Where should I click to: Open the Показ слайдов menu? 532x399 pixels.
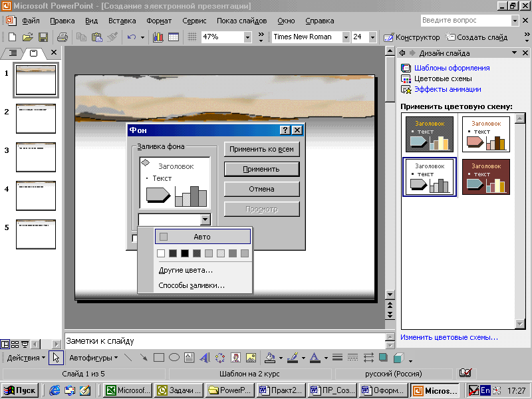click(241, 21)
